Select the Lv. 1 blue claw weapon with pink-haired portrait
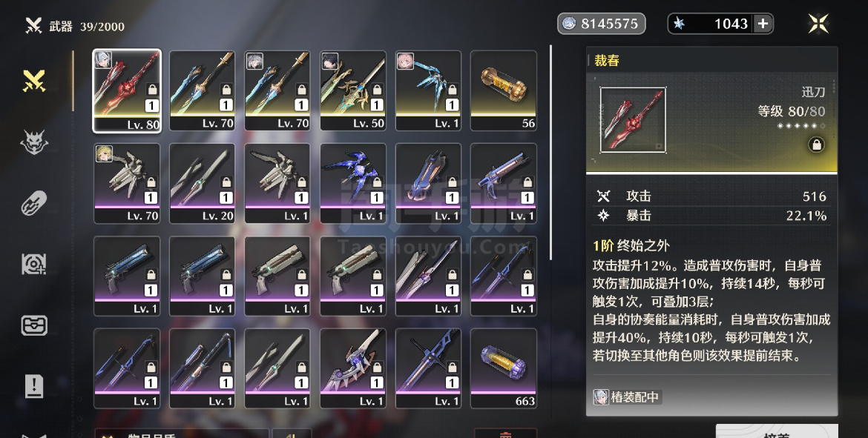868x438 pixels. tap(429, 91)
